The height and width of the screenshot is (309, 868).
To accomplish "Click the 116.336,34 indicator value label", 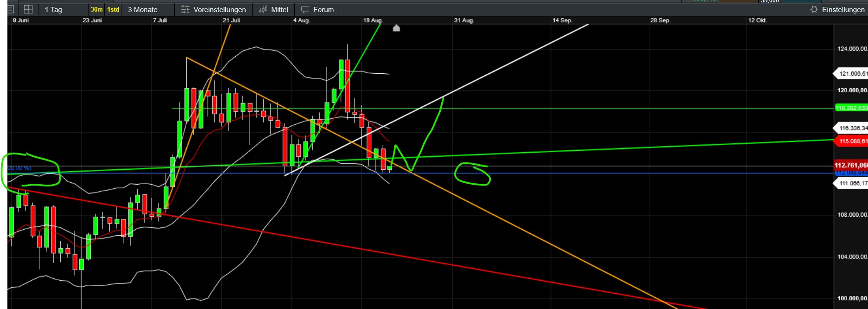I will pos(850,128).
